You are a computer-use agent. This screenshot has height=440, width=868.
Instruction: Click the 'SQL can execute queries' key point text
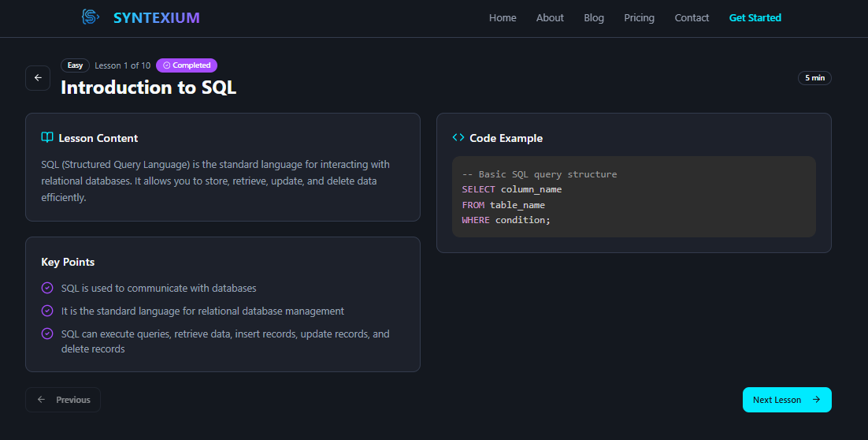pyautogui.click(x=225, y=341)
